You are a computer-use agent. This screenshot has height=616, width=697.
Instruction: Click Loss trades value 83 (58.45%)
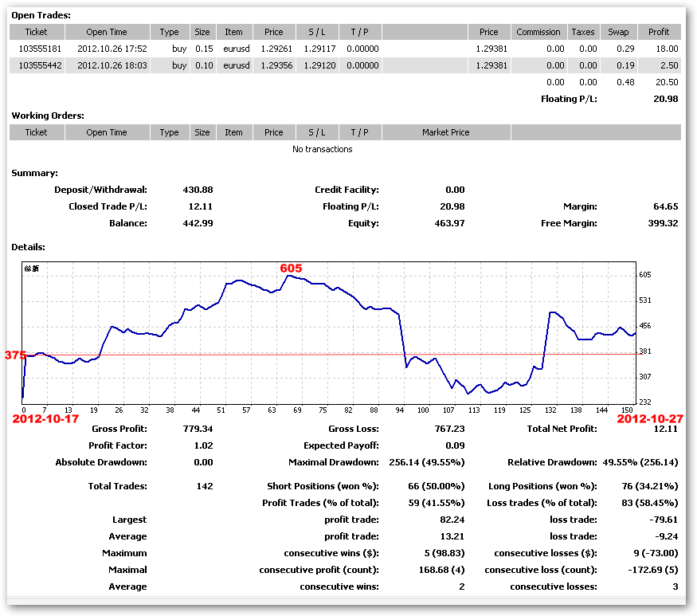point(650,503)
